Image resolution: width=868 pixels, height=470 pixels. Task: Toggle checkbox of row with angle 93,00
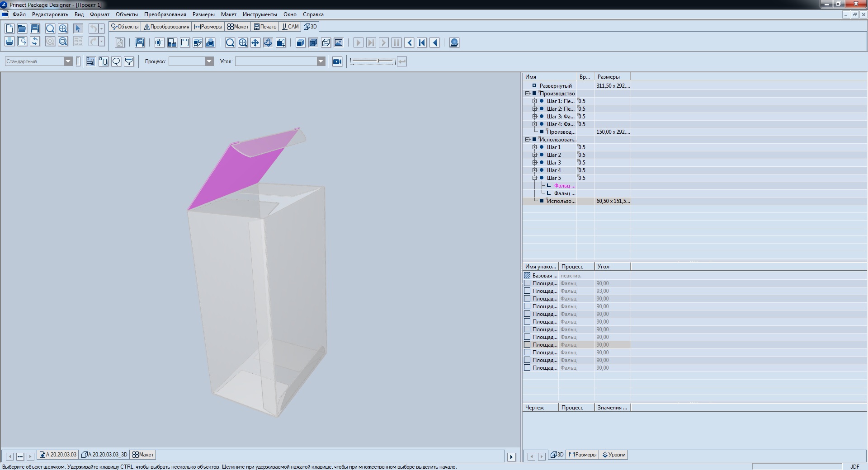527,291
